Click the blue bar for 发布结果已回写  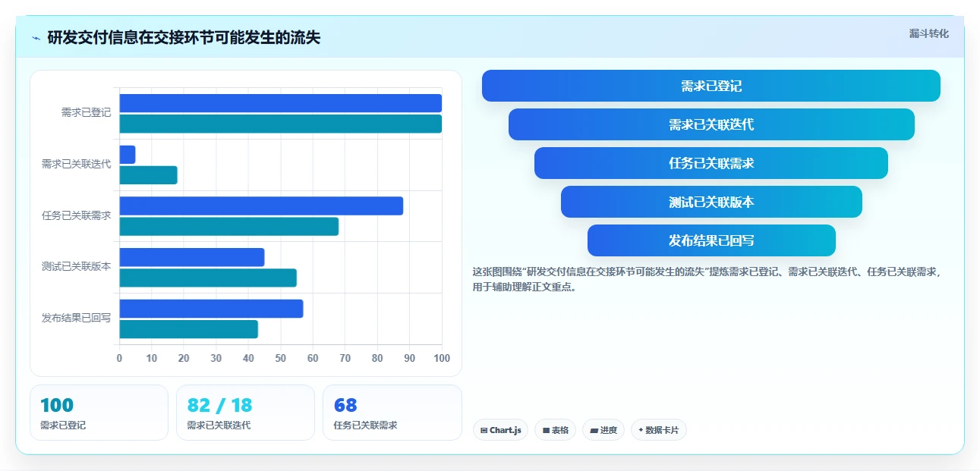pos(211,309)
